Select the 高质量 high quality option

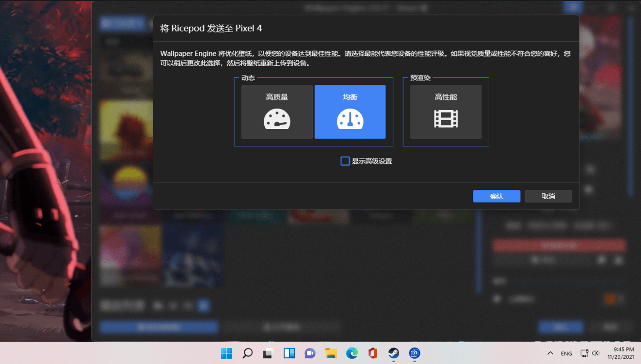277,112
